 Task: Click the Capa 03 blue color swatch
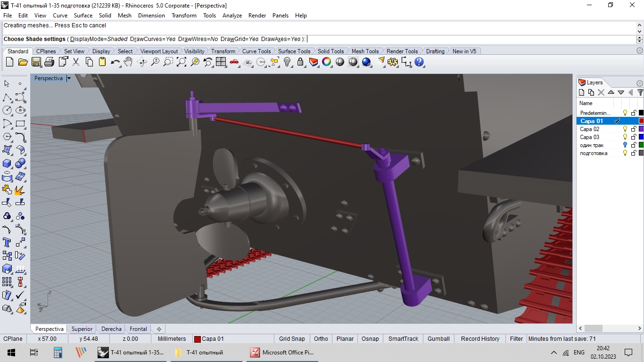641,137
